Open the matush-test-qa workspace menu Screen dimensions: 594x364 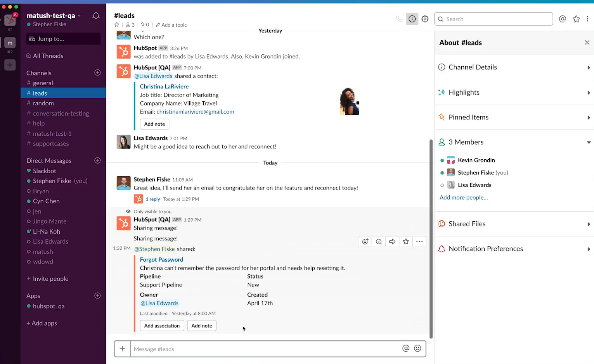[x=54, y=16]
